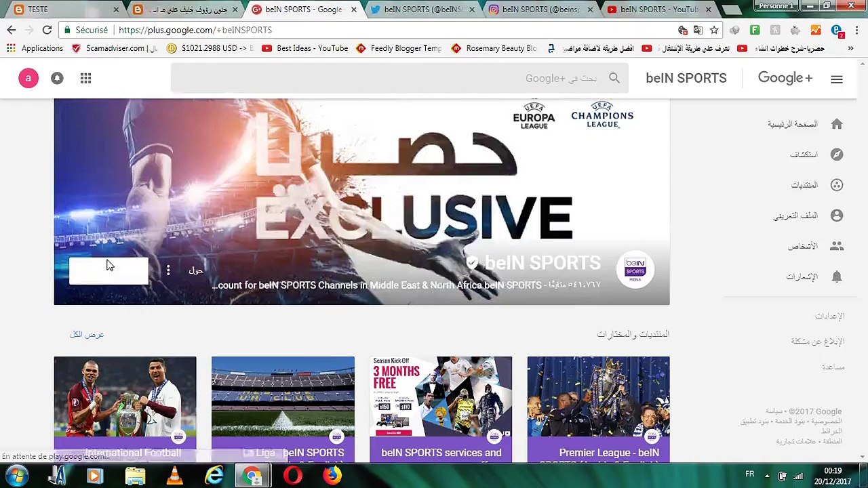
Task: Open VLC media player from the taskbar
Action: pos(175,475)
